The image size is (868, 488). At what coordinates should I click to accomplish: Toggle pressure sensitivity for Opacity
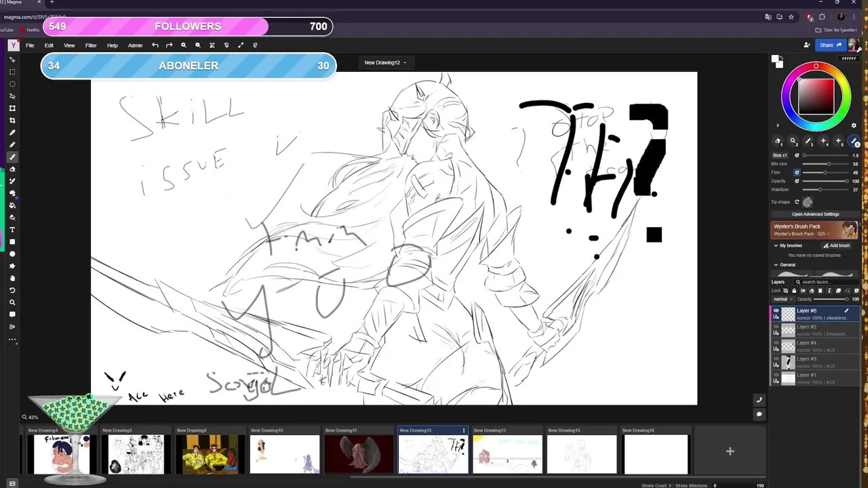click(797, 181)
